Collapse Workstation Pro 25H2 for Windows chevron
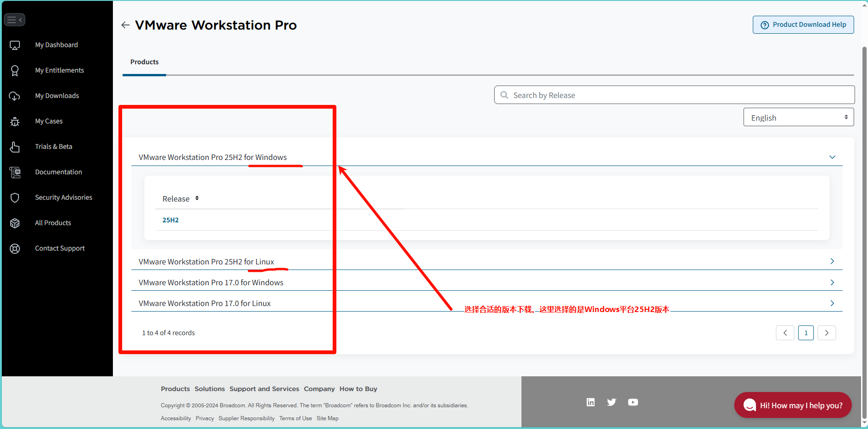Screen dimensions: 868x429 click(832, 157)
